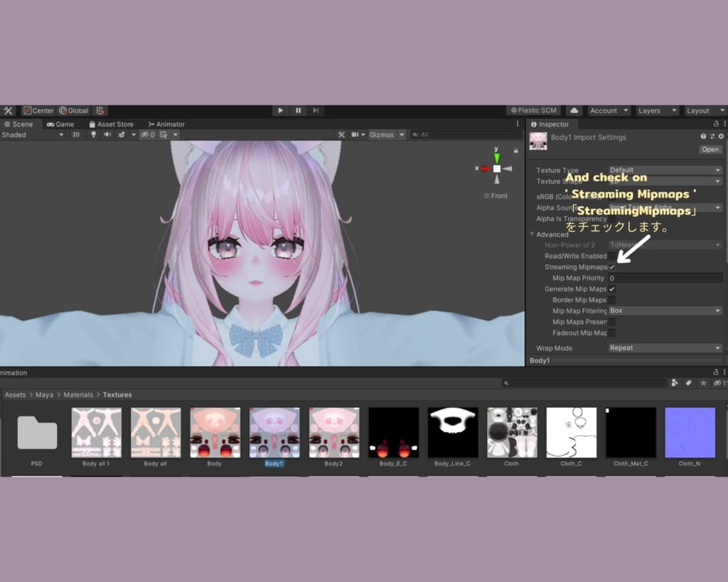Step one frame forward
The height and width of the screenshot is (582, 728).
pos(316,110)
